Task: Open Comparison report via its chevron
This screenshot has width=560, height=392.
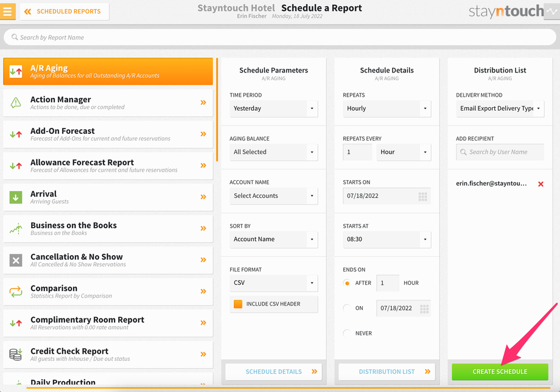Action: pyautogui.click(x=203, y=292)
